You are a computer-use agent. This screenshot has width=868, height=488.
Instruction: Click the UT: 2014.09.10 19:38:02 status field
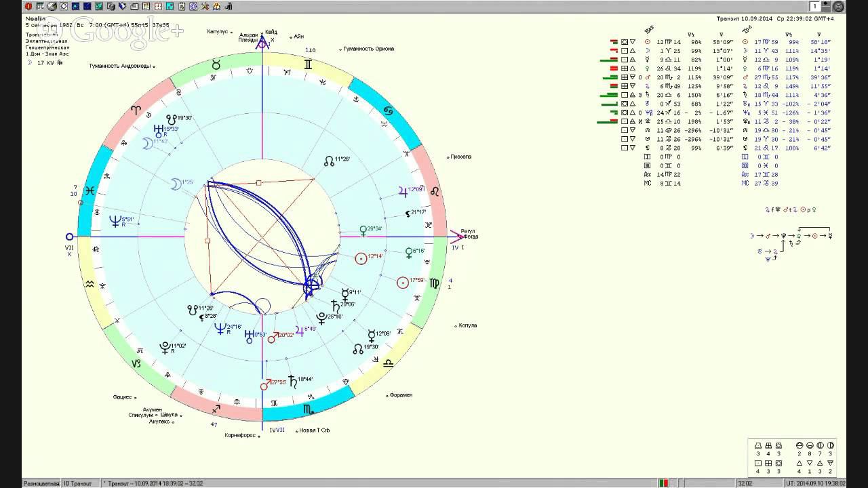pyautogui.click(x=814, y=483)
